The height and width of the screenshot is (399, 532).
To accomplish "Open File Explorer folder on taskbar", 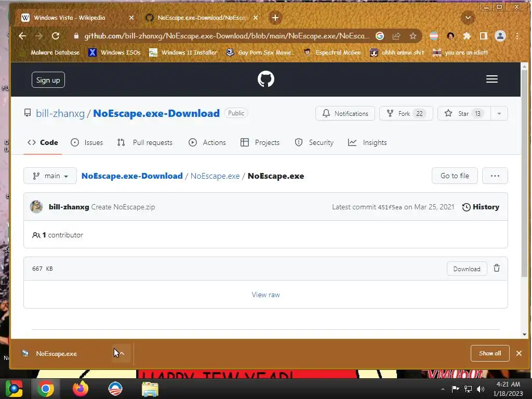I will pos(150,389).
